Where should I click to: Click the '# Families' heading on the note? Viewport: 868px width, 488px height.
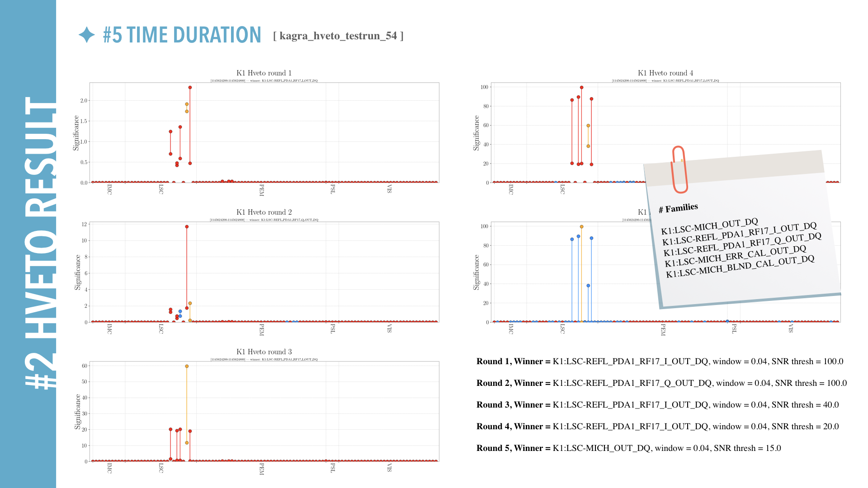pos(678,208)
